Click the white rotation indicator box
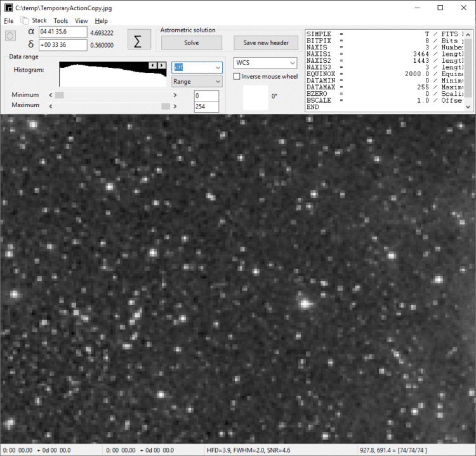The width and height of the screenshot is (476, 456). pos(255,98)
